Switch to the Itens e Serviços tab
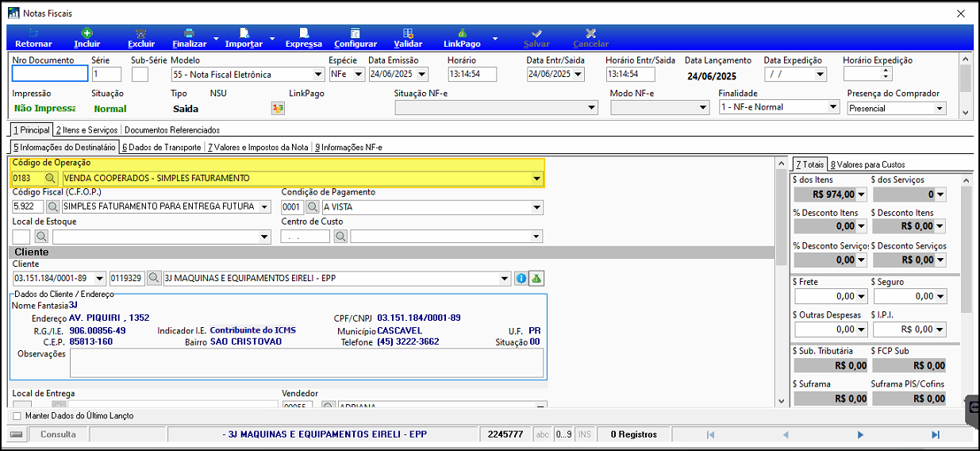The height and width of the screenshot is (451, 980). pyautogui.click(x=86, y=129)
